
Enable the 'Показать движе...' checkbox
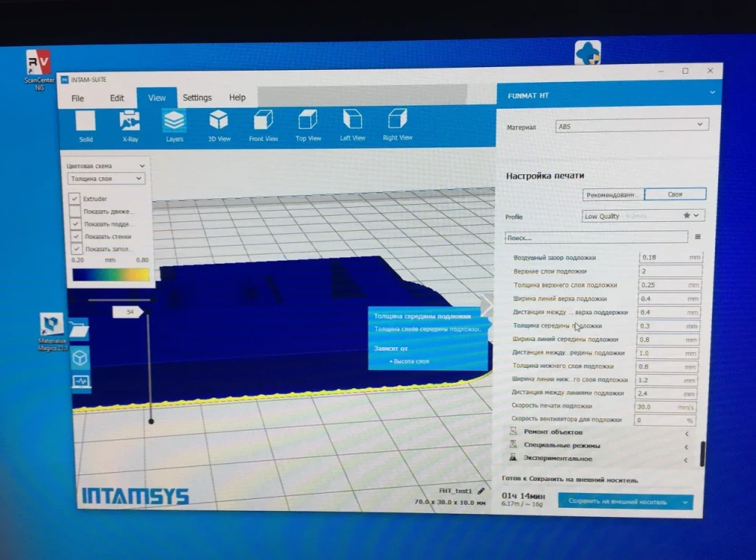point(74,211)
